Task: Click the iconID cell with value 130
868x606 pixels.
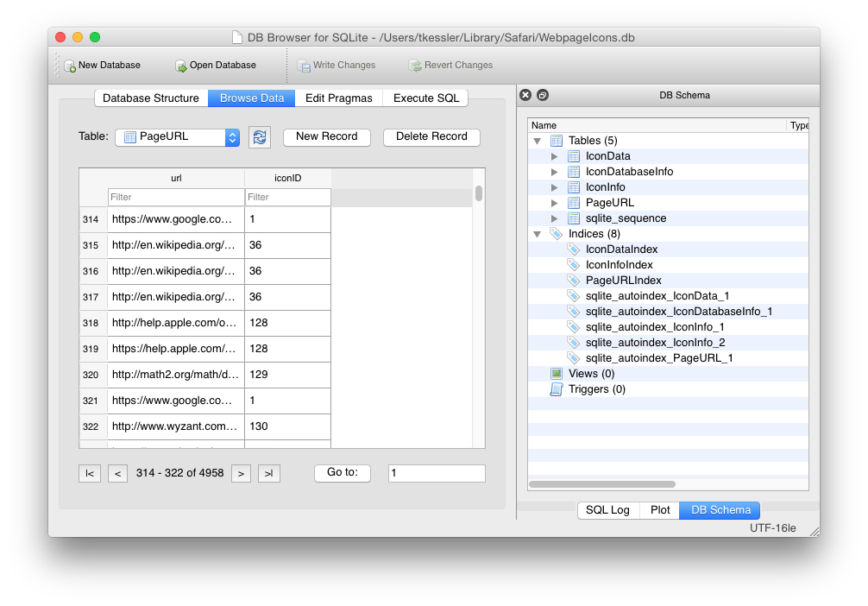Action: tap(288, 426)
